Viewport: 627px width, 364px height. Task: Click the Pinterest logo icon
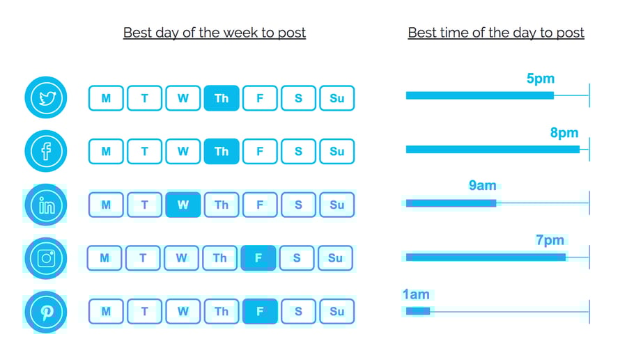(x=46, y=312)
